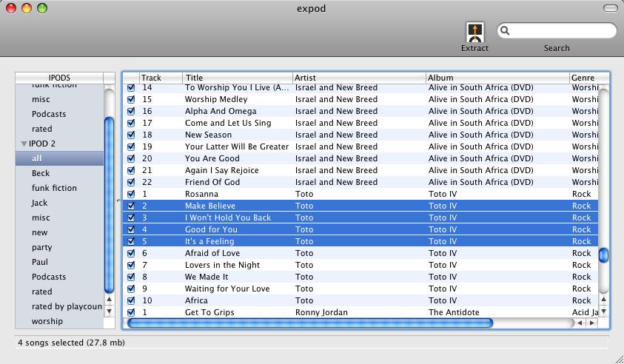Viewport: 624px width, 364px height.
Task: Select the song 'Waiting for Your Love'
Action: pos(227,289)
